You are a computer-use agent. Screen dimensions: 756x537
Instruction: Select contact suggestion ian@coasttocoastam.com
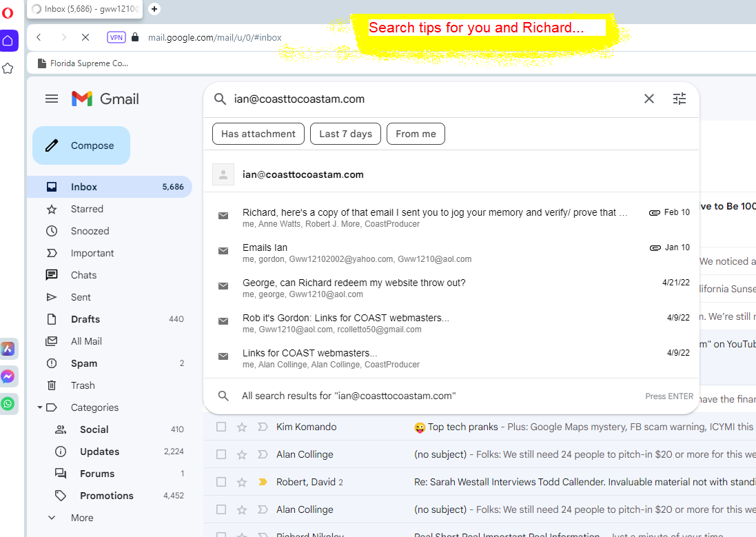[x=451, y=174]
